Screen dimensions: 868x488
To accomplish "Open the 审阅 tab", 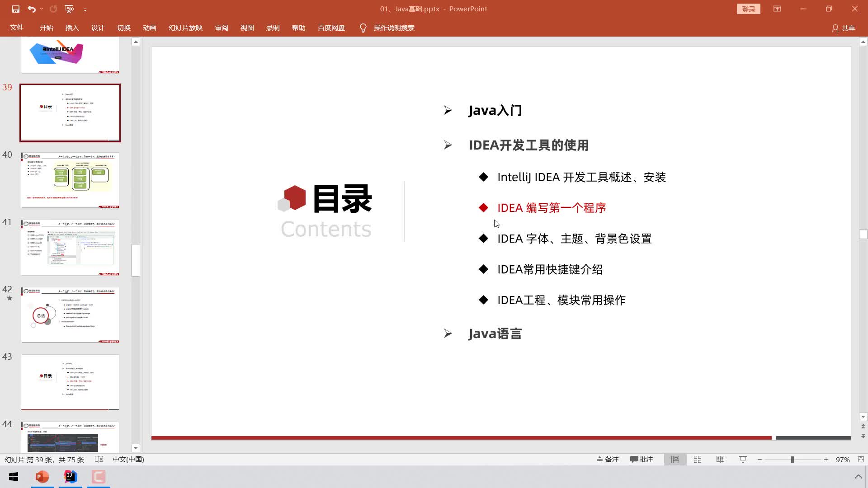I will click(x=222, y=28).
